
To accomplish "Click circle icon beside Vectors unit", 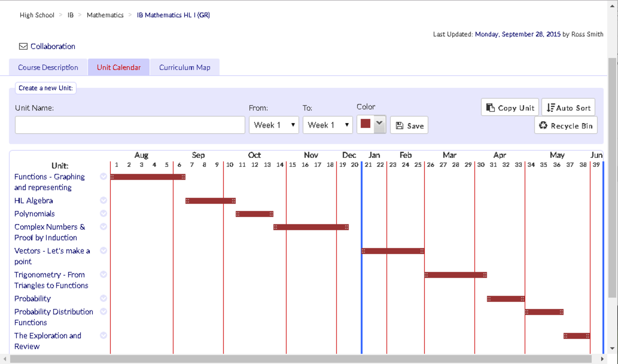I will [x=104, y=251].
